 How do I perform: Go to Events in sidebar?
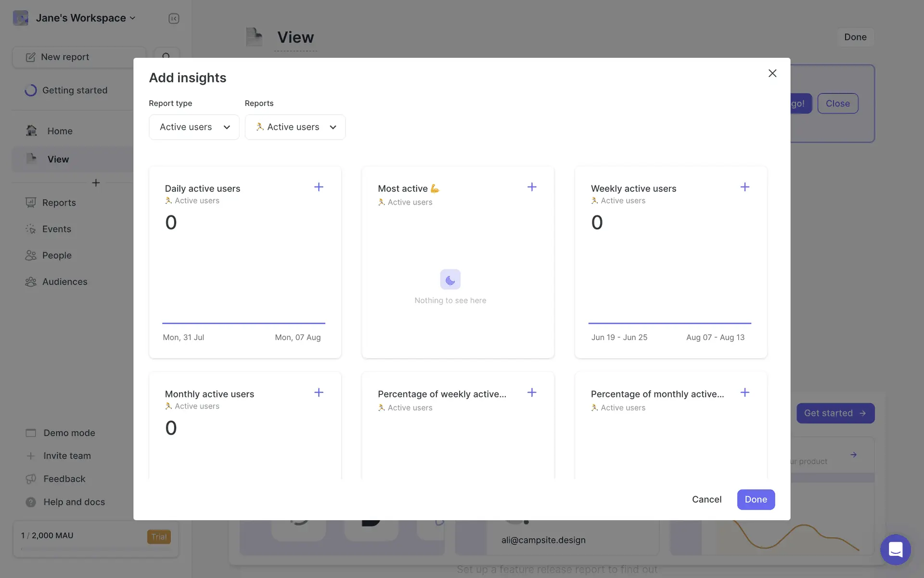pyautogui.click(x=56, y=229)
